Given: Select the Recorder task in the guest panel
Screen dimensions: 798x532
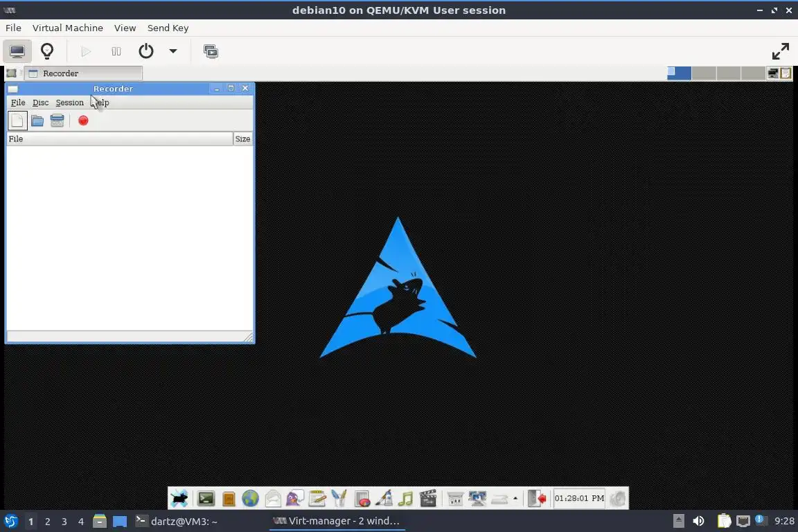Looking at the screenshot, I should tap(84, 73).
